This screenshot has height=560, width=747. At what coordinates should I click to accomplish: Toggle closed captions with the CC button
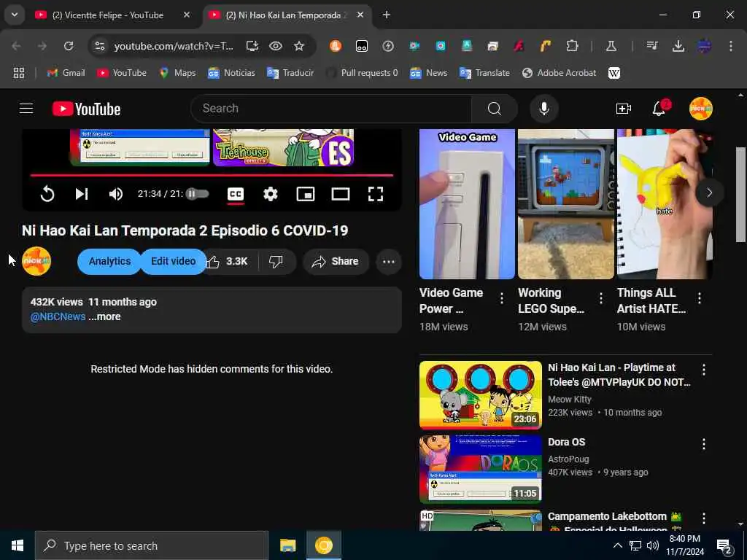point(236,194)
